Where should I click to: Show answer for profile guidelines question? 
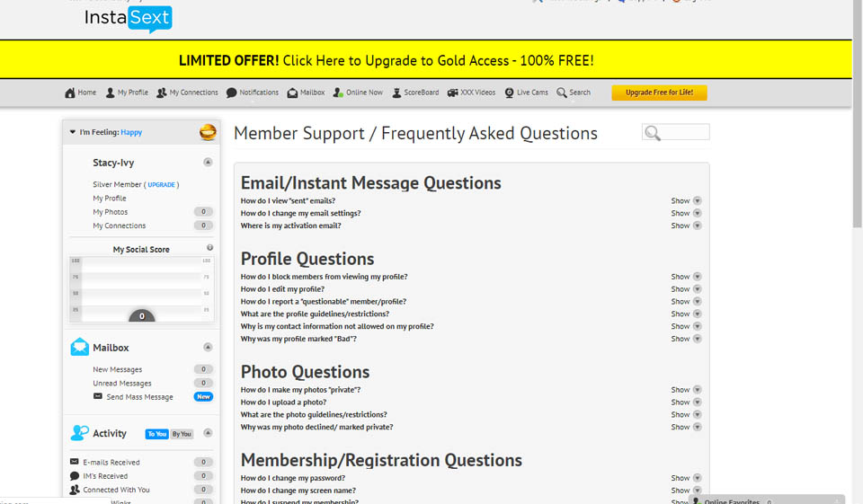[686, 314]
